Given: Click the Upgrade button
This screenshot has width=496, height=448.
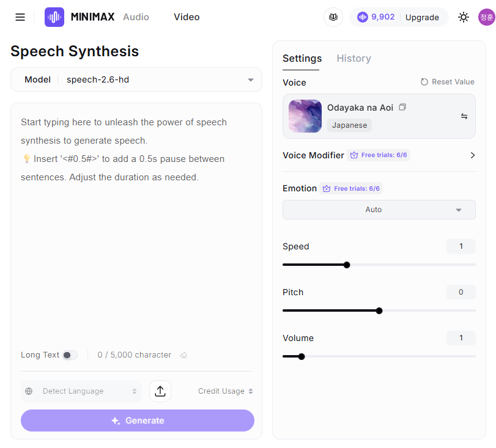Looking at the screenshot, I should pyautogui.click(x=422, y=17).
